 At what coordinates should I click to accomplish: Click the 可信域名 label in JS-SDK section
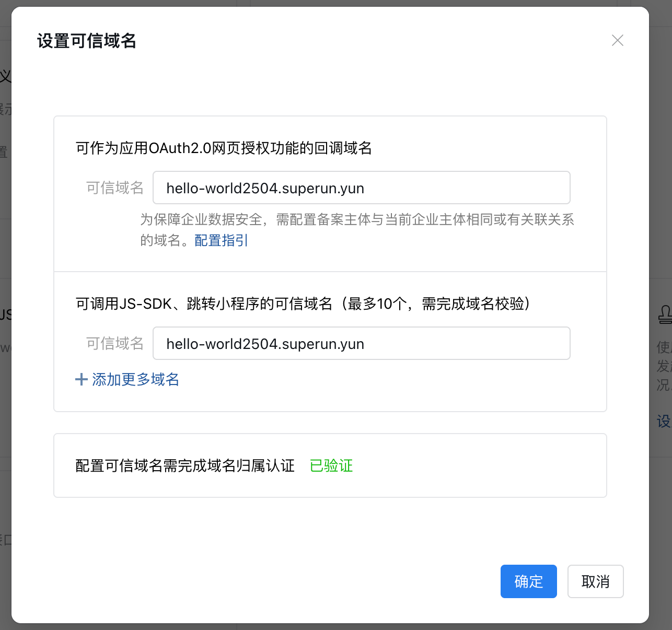[115, 344]
